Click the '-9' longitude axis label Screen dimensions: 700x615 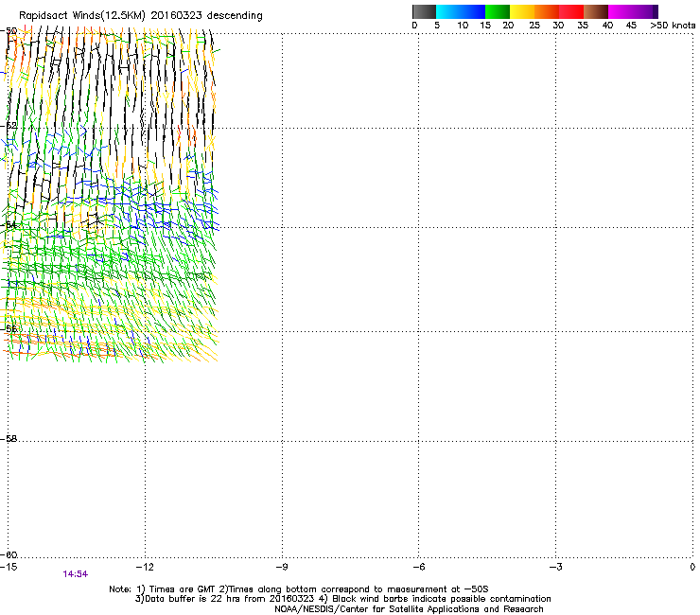(x=282, y=567)
